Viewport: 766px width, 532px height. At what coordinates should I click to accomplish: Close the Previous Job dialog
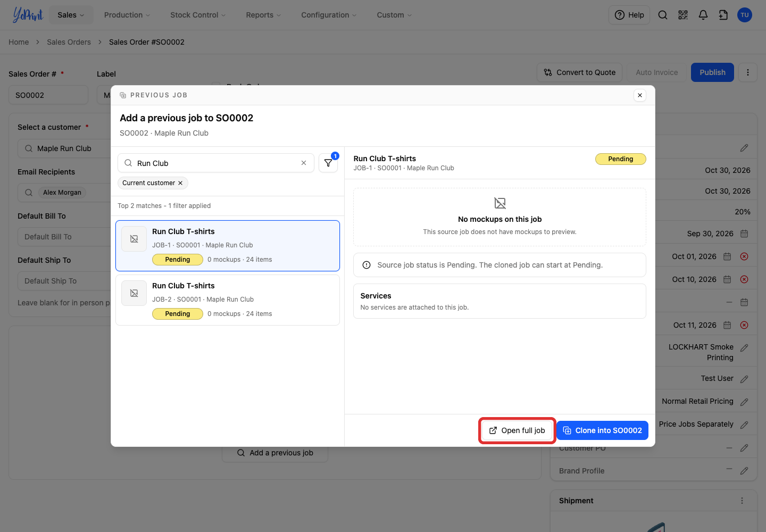[x=640, y=95]
